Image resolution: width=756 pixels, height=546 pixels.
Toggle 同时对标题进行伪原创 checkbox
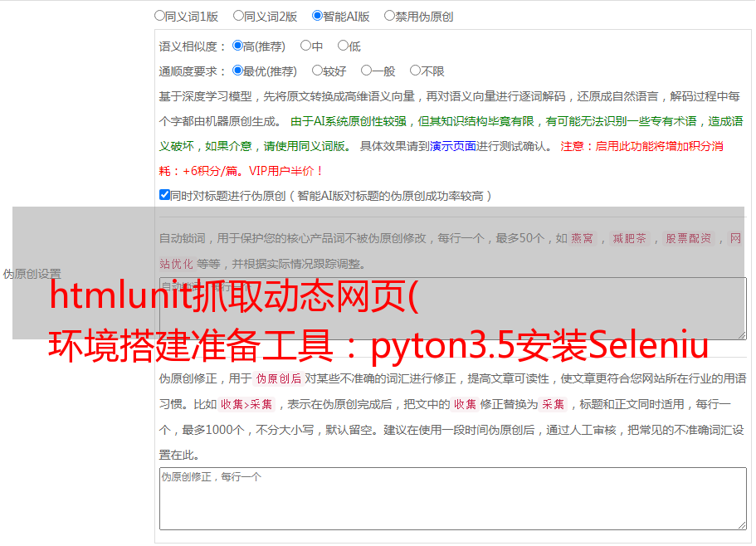164,195
